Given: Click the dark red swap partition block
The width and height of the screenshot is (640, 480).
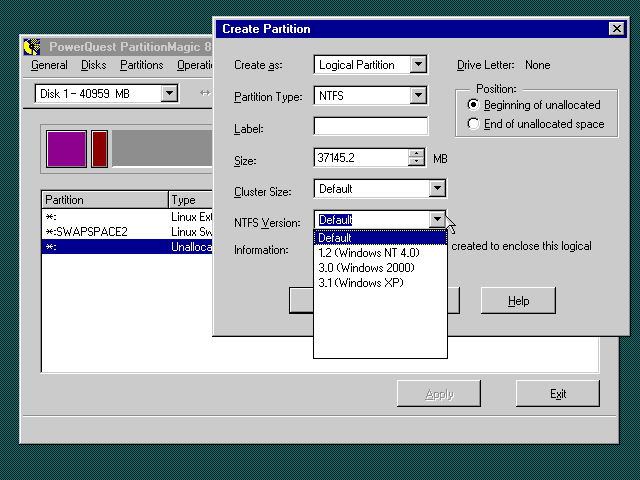Looking at the screenshot, I should 99,149.
